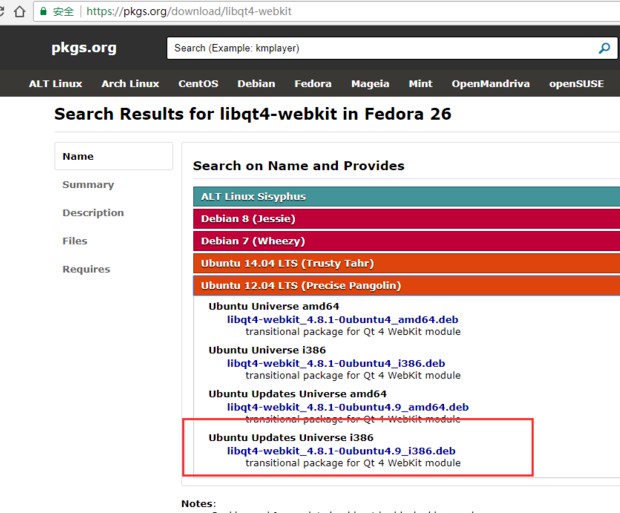Open libqt4-webkit_4.8.1-0ubuntu4_i386.deb link
Viewport: 620px width, 513px height.
pyautogui.click(x=336, y=363)
